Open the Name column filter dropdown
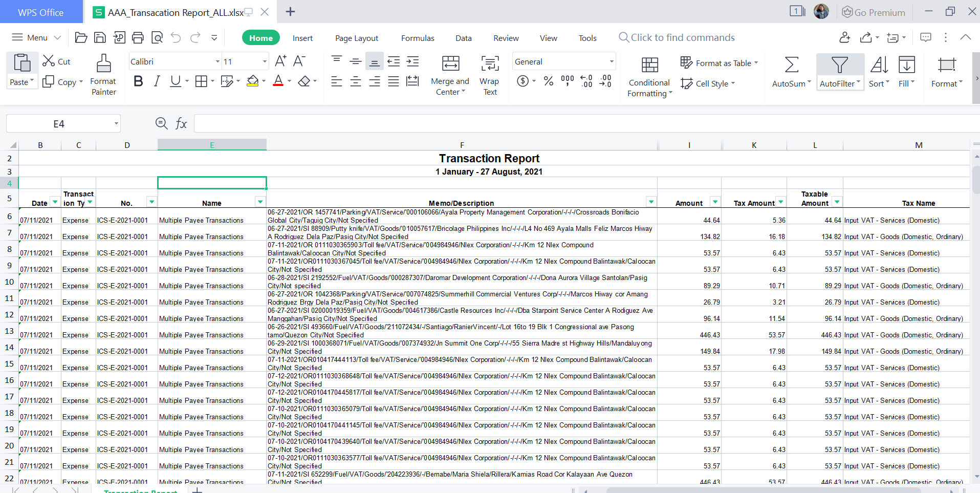 click(260, 202)
